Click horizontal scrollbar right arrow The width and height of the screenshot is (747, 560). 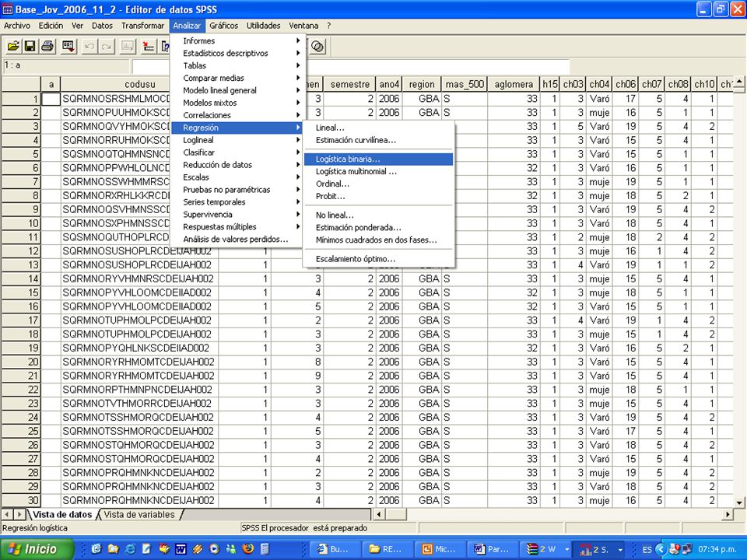(728, 514)
